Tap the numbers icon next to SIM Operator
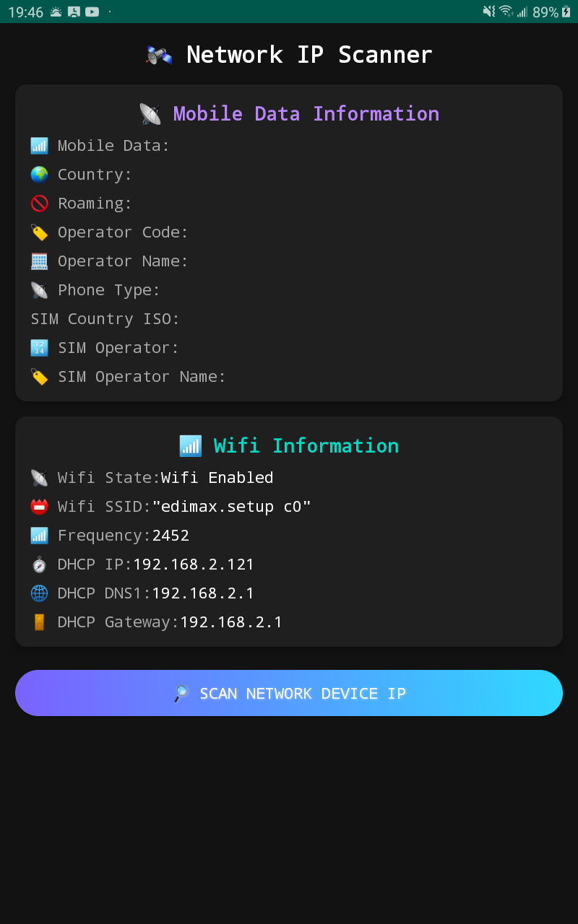The height and width of the screenshot is (924, 578). (x=39, y=348)
